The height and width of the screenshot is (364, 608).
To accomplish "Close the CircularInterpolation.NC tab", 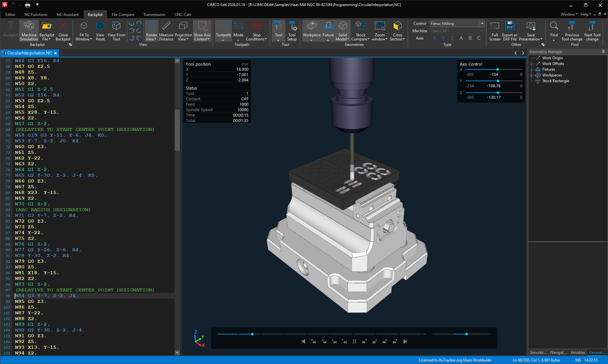I will (x=55, y=53).
